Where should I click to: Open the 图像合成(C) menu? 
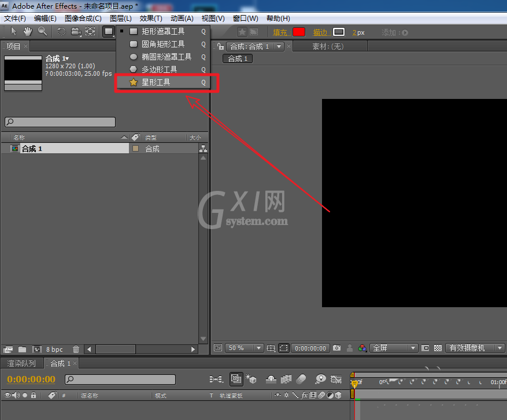(83, 19)
